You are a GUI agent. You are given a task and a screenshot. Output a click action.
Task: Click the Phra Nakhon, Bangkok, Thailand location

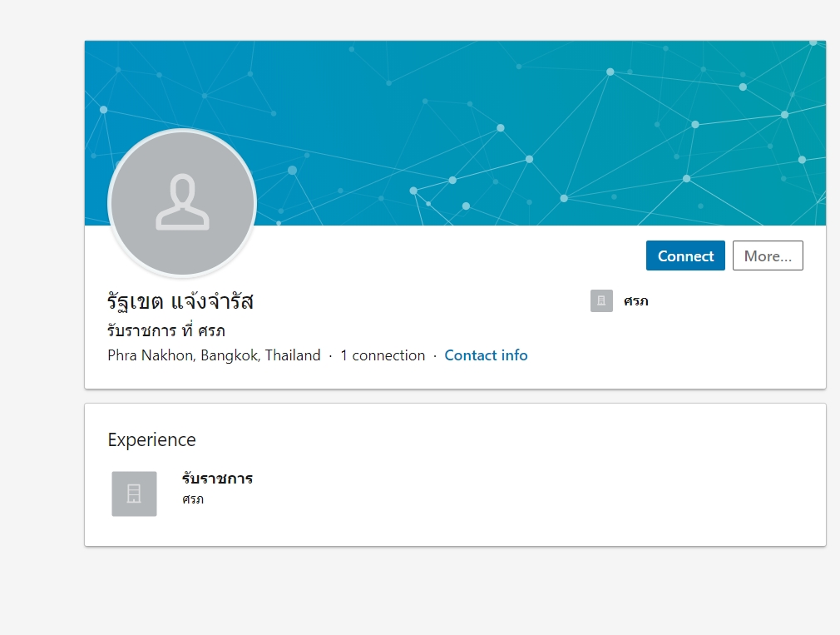(214, 355)
